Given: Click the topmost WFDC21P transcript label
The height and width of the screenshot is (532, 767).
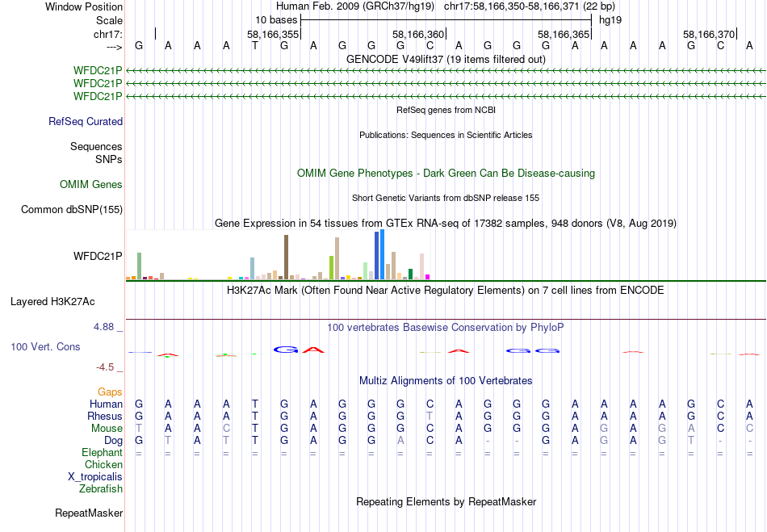Looking at the screenshot, I should point(98,71).
